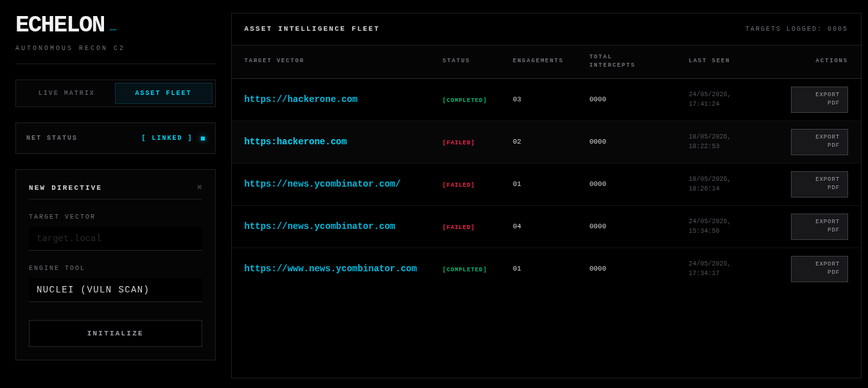Image resolution: width=868 pixels, height=388 pixels.
Task: Click the Status column header
Action: click(456, 61)
